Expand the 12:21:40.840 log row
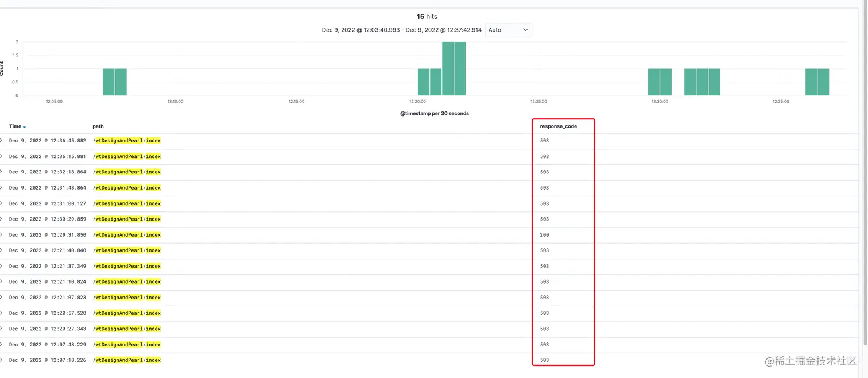 (x=1, y=250)
